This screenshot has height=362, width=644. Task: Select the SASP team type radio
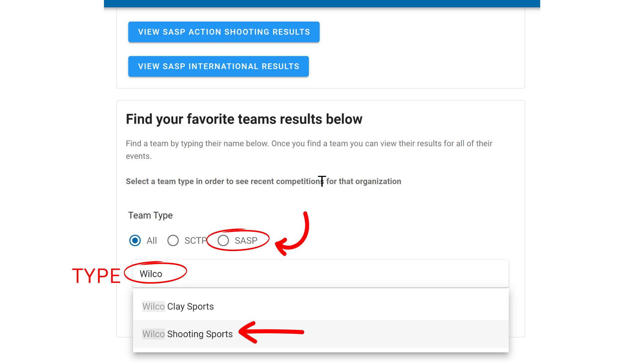(x=223, y=240)
